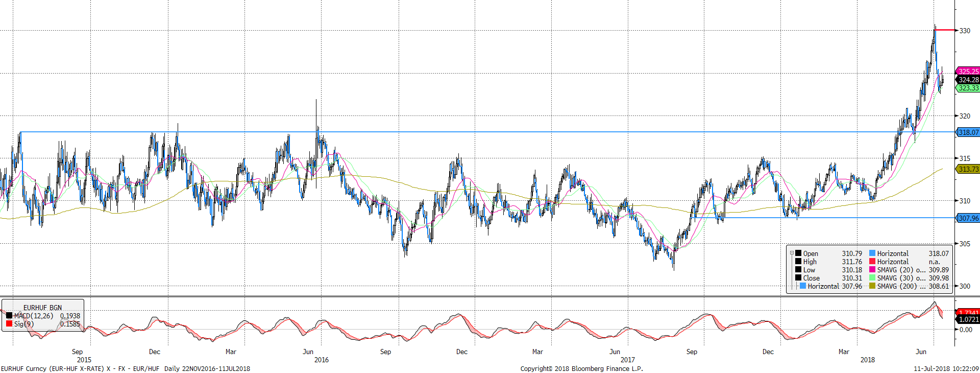This screenshot has width=980, height=373.
Task: Click the Horizontal n.a. legend label
Action: (x=893, y=262)
